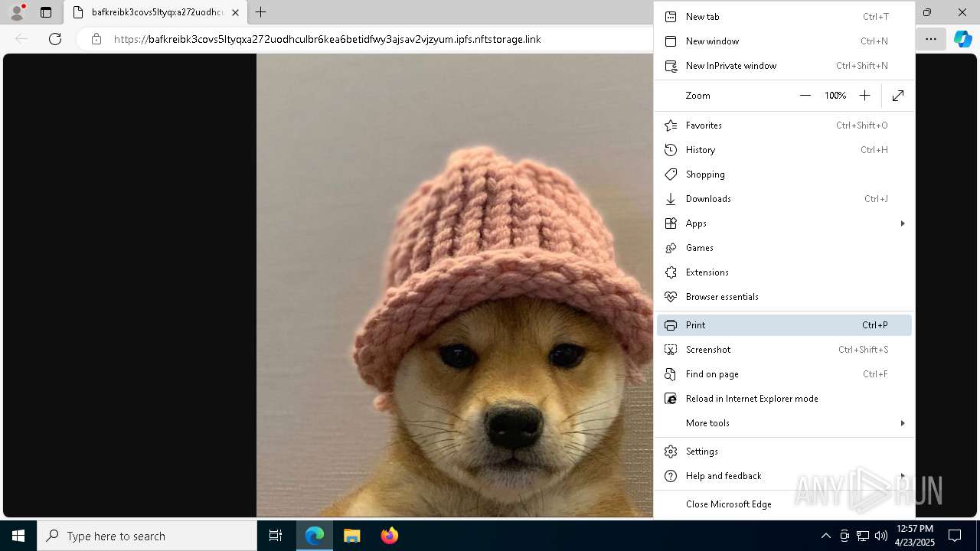Open Reload in Internet Explorer mode
The image size is (980, 551).
(784, 399)
